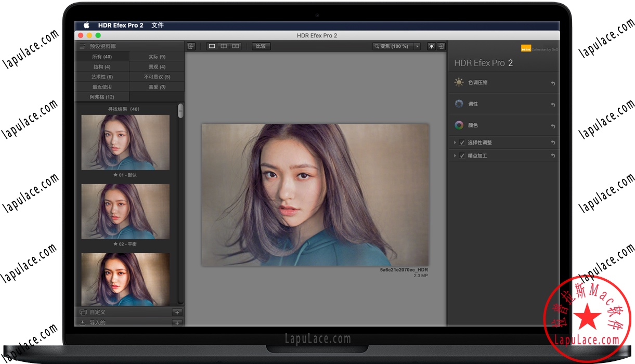Open the 文件 menu
Screen dimensions: 635x364
158,24
